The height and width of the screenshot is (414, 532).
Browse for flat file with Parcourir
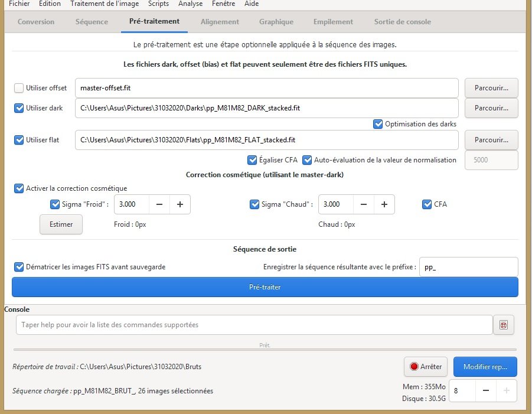[x=491, y=140]
